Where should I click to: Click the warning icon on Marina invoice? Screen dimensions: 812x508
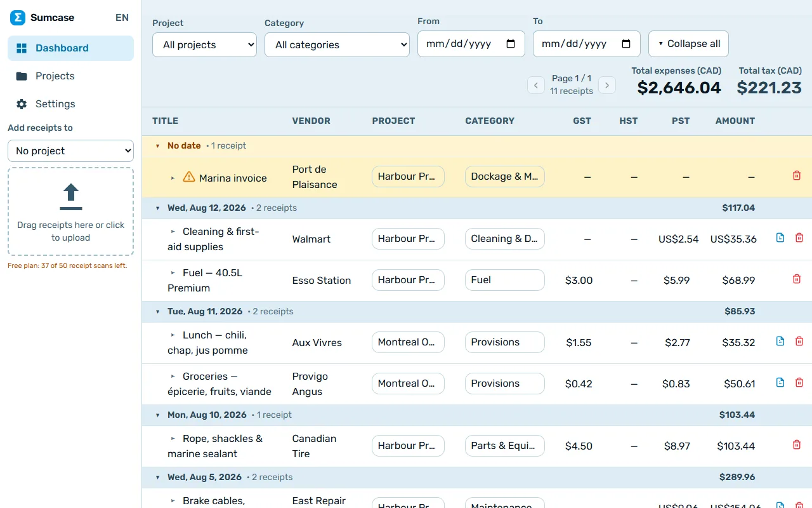point(189,177)
